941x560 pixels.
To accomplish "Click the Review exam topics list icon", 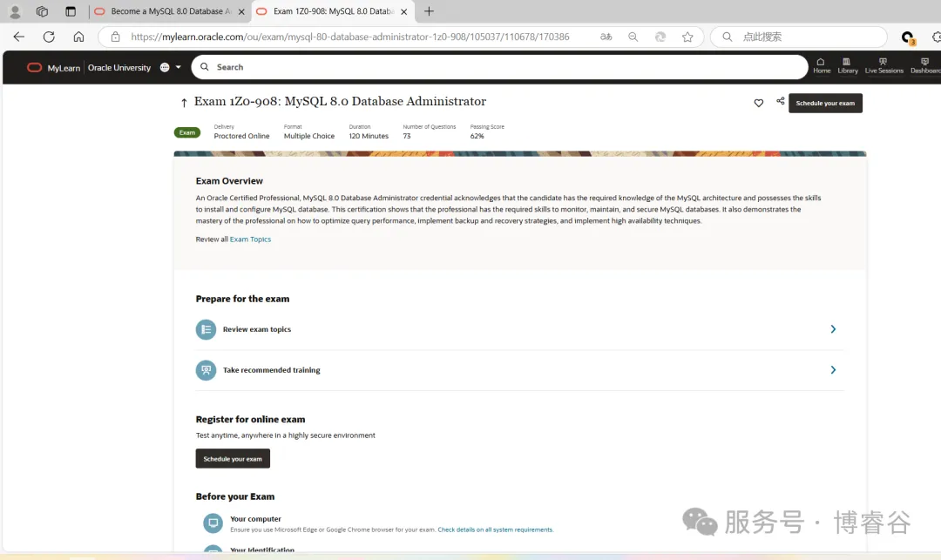I will point(206,329).
